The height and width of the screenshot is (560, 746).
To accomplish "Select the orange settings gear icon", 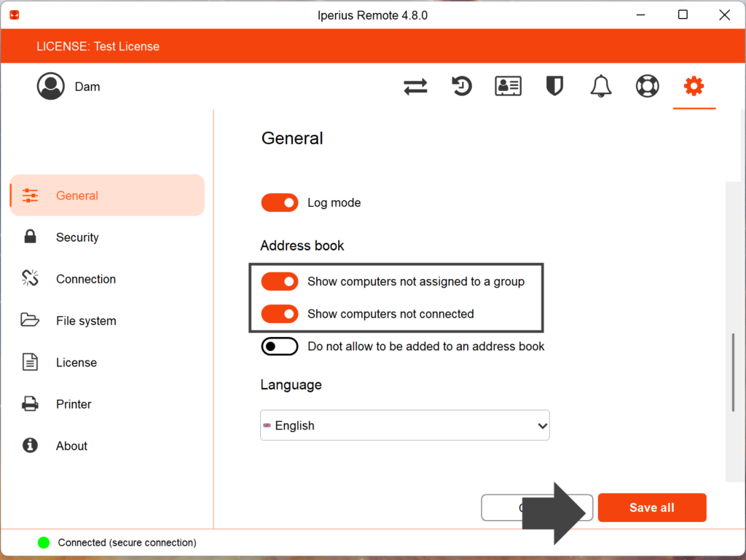I will [x=694, y=86].
